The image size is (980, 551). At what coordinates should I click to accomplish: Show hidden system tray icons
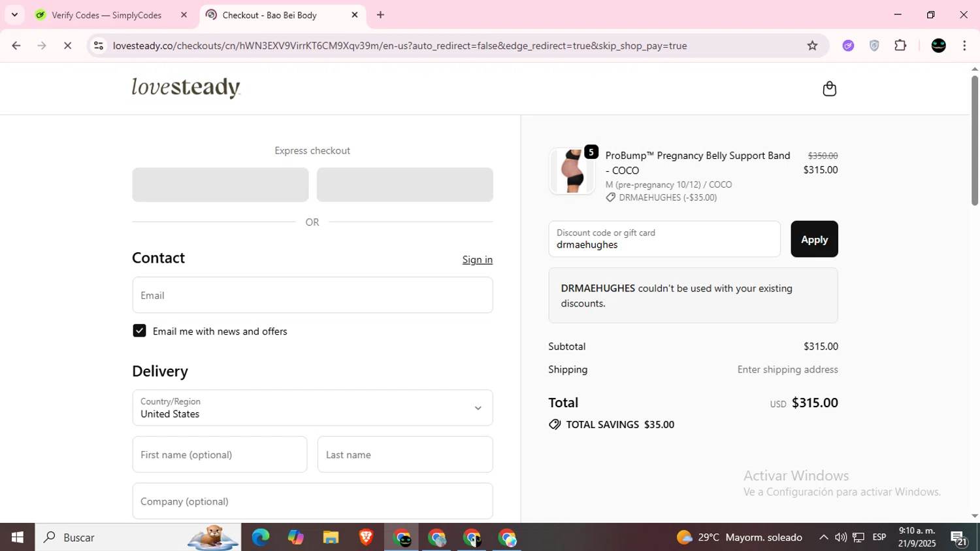(x=823, y=537)
